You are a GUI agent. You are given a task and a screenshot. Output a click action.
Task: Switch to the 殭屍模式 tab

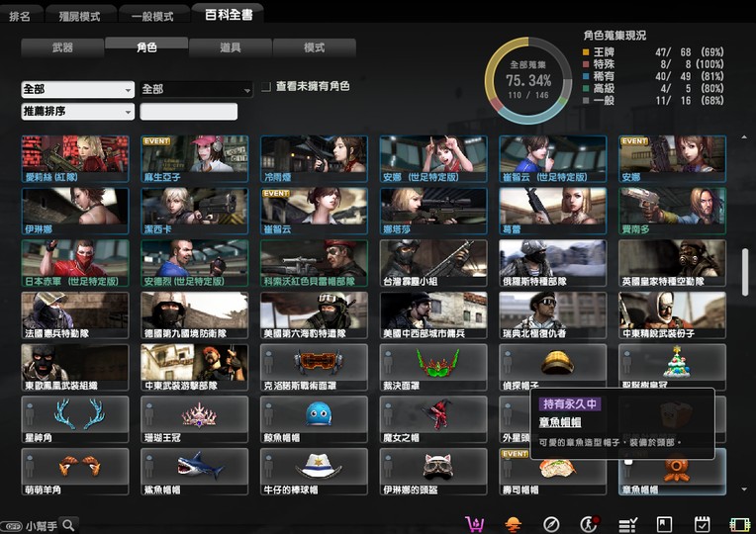tap(78, 17)
